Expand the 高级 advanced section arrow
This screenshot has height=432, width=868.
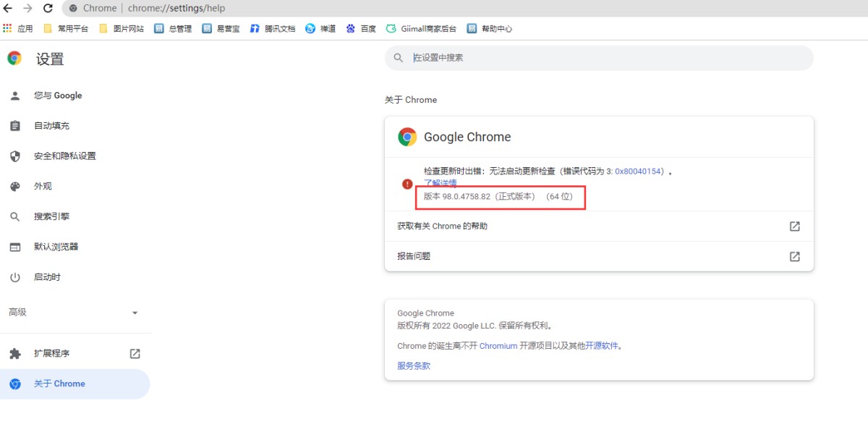coord(135,313)
